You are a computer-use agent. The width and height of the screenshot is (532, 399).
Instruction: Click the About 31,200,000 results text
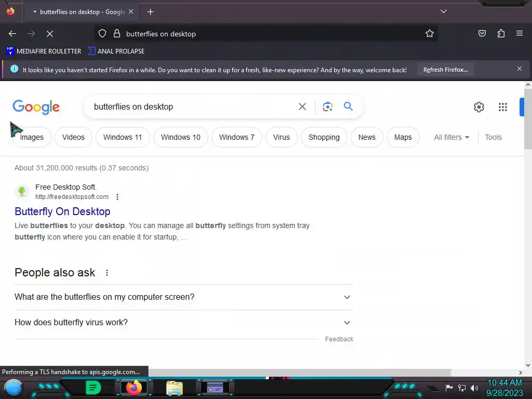point(82,168)
